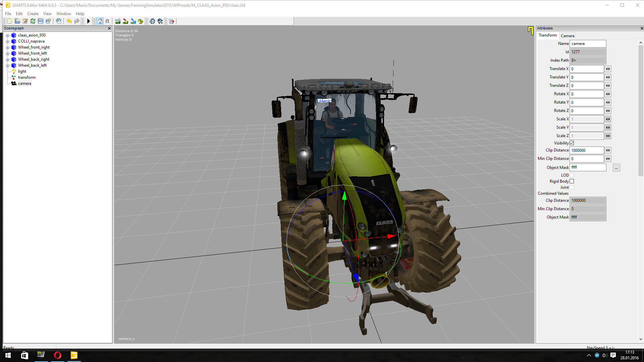
Task: Toggle the Visibility checkbox
Action: click(x=572, y=143)
